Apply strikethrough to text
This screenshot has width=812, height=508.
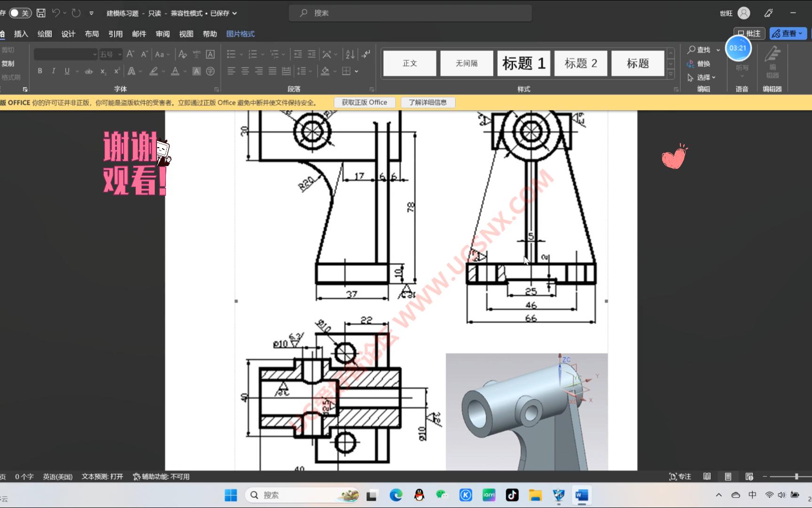click(89, 71)
